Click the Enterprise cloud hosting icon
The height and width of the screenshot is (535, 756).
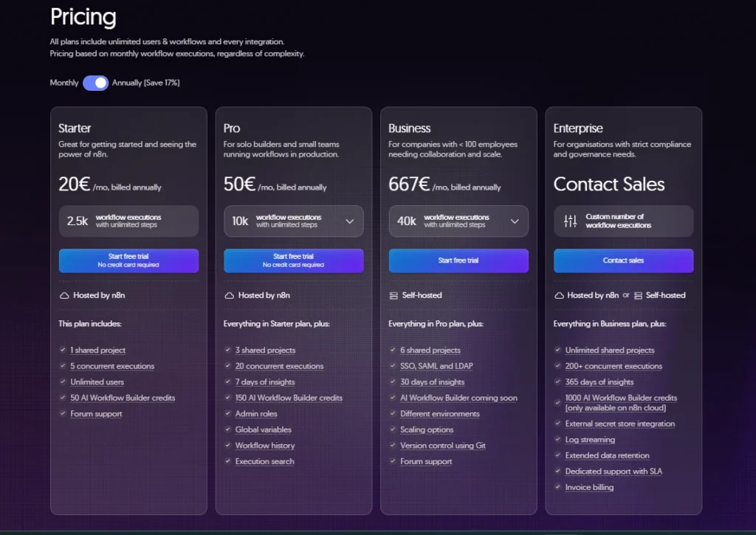tap(560, 295)
